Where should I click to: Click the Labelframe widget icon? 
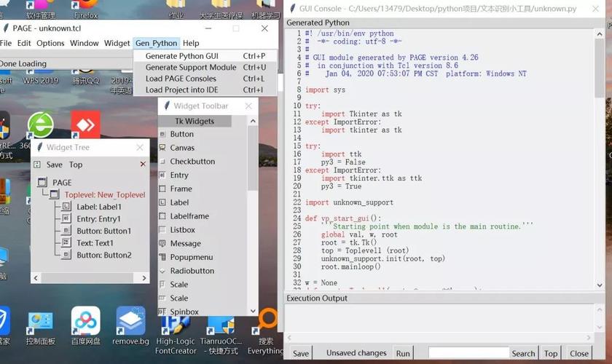point(162,216)
